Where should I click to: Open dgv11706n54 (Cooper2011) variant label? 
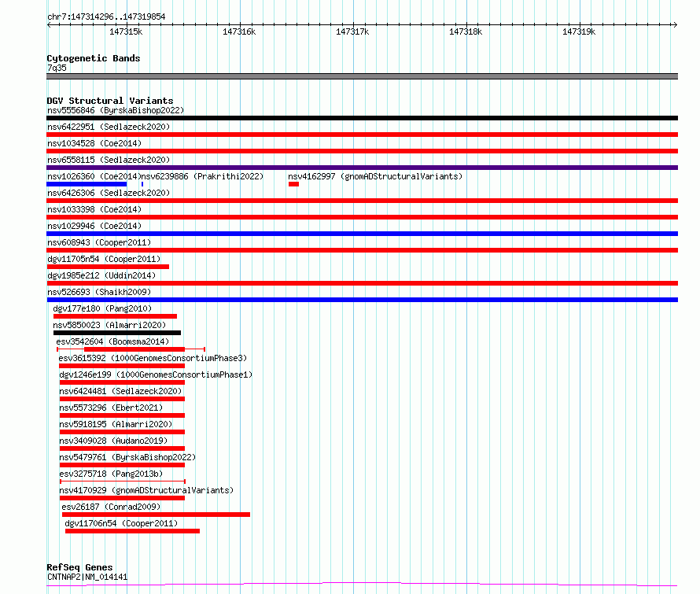point(121,523)
